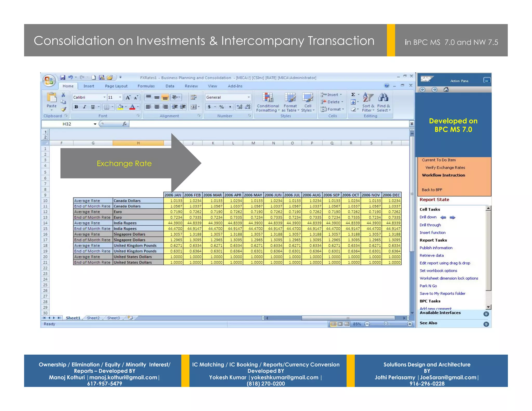This screenshot has width=532, height=411.
Task: Click the Merge & Center icon
Action: (194, 107)
